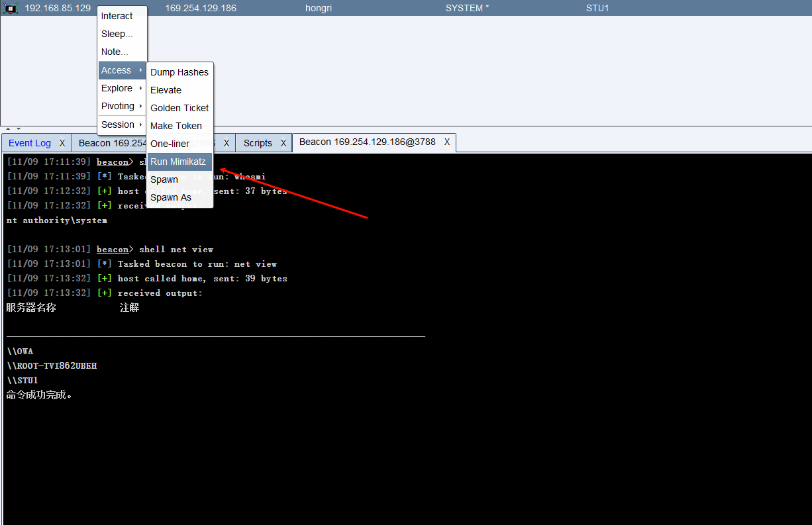Select the beacon session icon for 192.168.85.129
Image resolution: width=812 pixels, height=525 pixels.
point(11,9)
